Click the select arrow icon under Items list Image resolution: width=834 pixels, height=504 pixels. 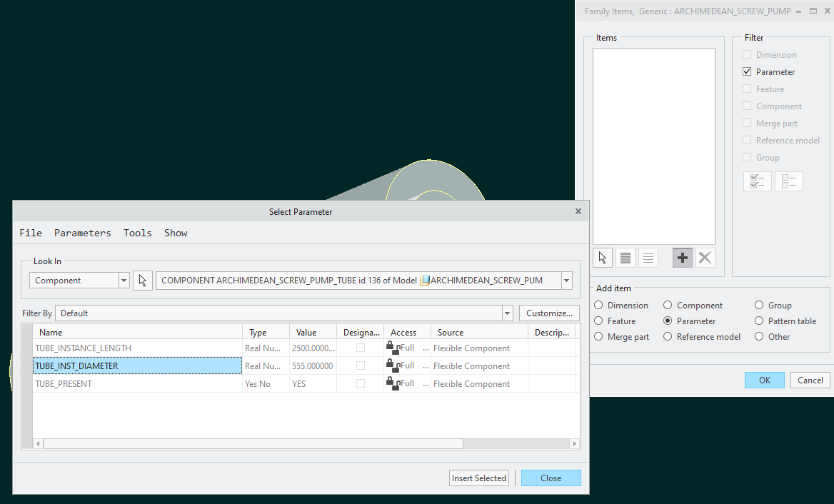(603, 258)
